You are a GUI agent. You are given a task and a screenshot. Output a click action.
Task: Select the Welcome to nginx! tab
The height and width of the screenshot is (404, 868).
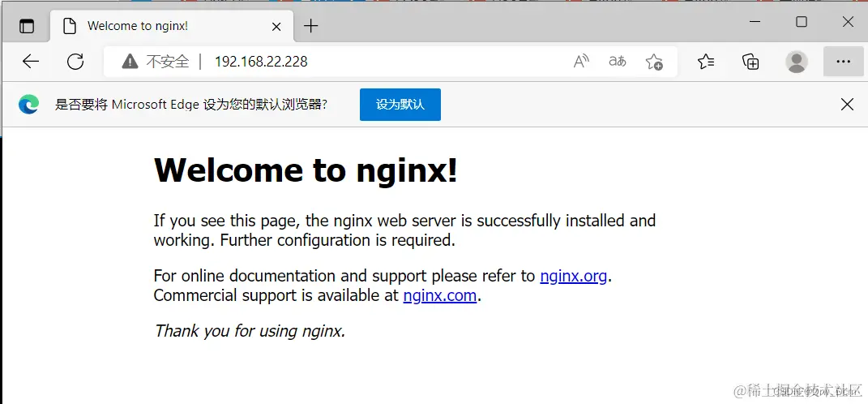[x=172, y=26]
